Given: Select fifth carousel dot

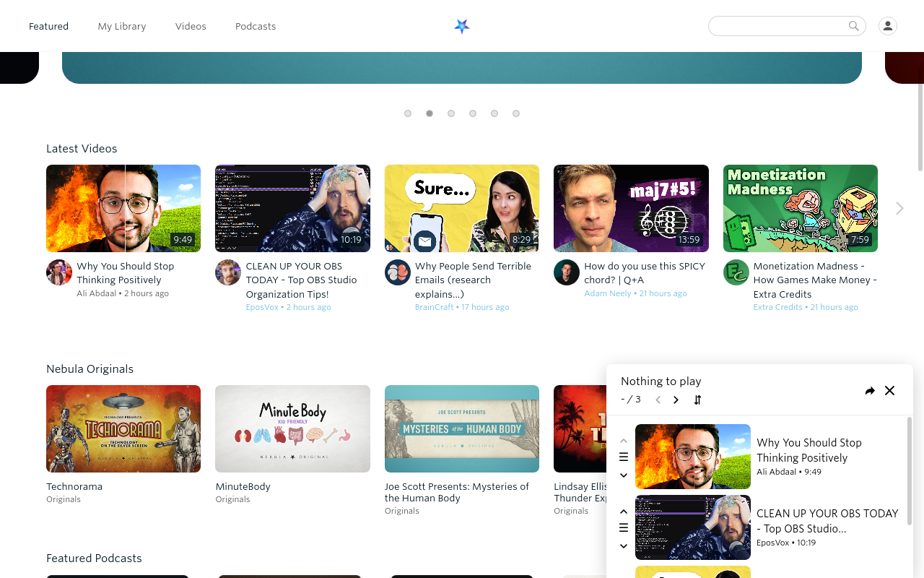Looking at the screenshot, I should (494, 113).
